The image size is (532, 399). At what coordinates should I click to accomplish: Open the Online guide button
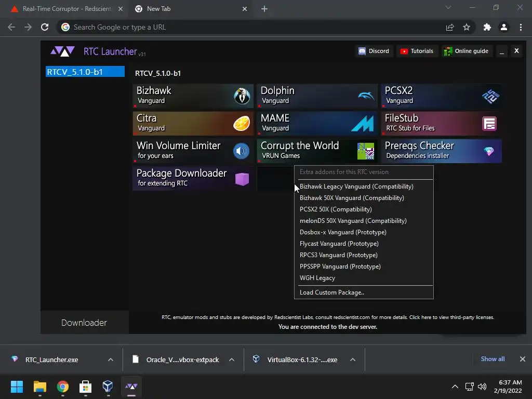[467, 51]
